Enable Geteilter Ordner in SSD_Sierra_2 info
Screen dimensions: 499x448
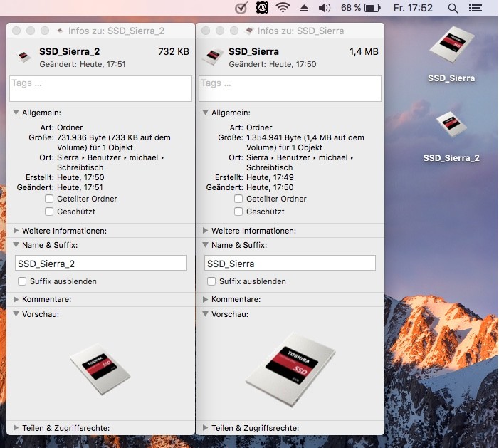pyautogui.click(x=49, y=199)
